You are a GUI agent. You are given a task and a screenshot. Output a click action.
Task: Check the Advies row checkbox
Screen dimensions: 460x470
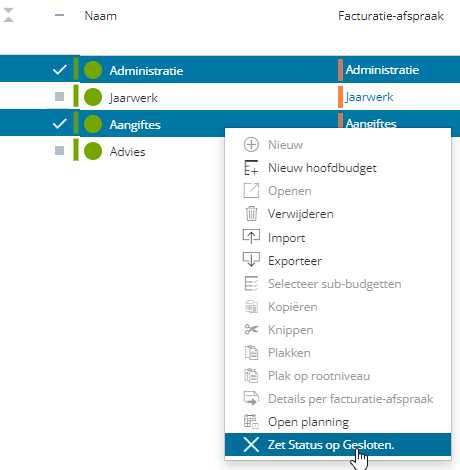point(59,150)
